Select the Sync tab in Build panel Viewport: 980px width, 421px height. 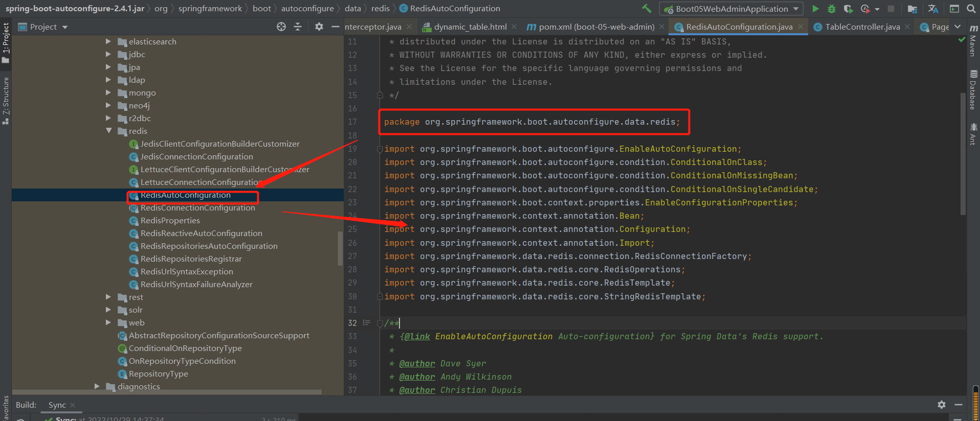pos(57,405)
